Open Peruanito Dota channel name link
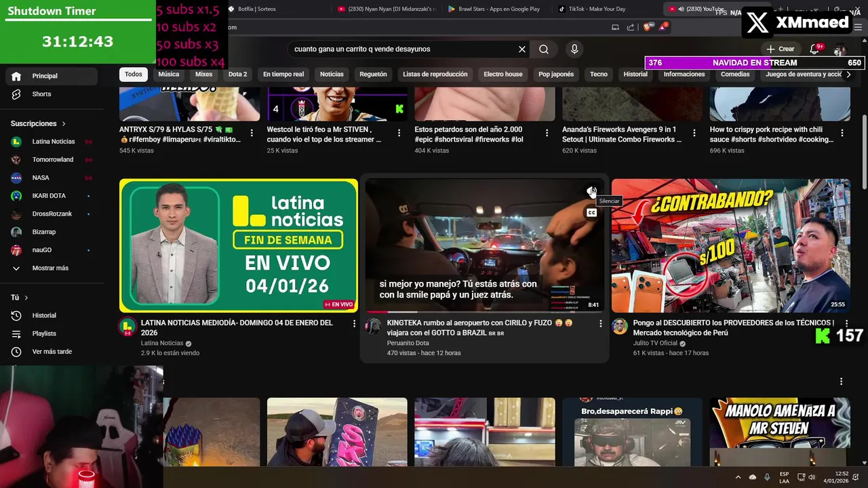This screenshot has height=488, width=868. tap(408, 344)
